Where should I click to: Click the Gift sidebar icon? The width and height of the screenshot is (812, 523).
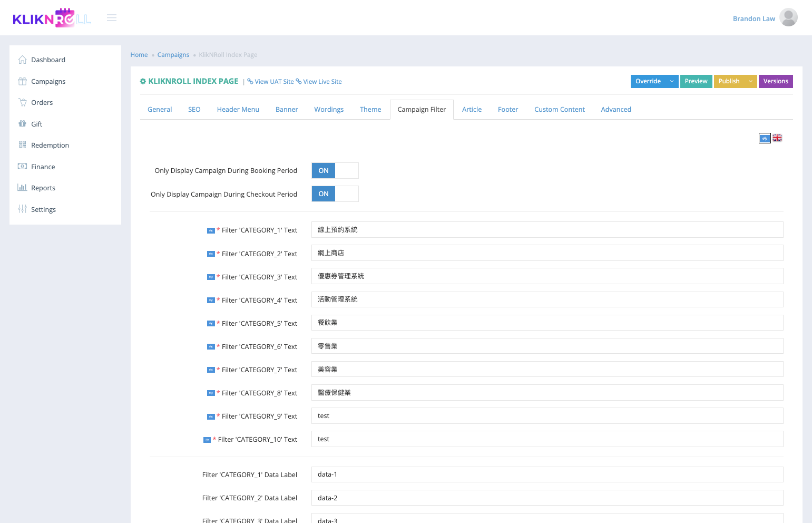(x=22, y=124)
